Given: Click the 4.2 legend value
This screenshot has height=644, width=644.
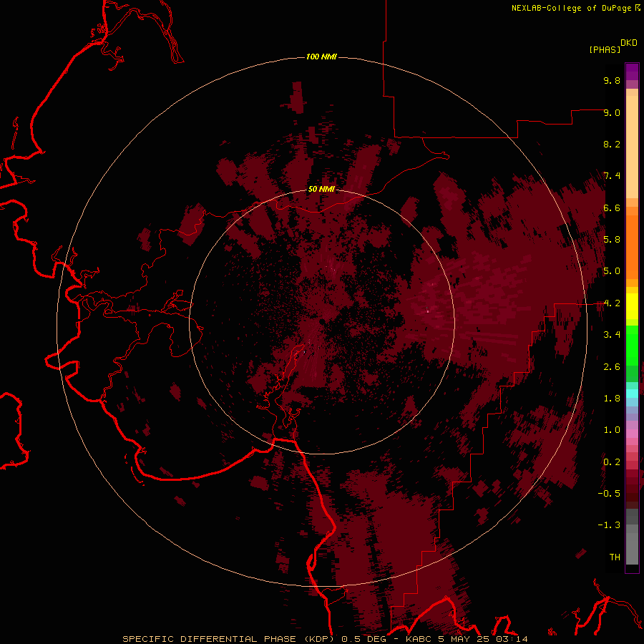Looking at the screenshot, I should pyautogui.click(x=612, y=303).
